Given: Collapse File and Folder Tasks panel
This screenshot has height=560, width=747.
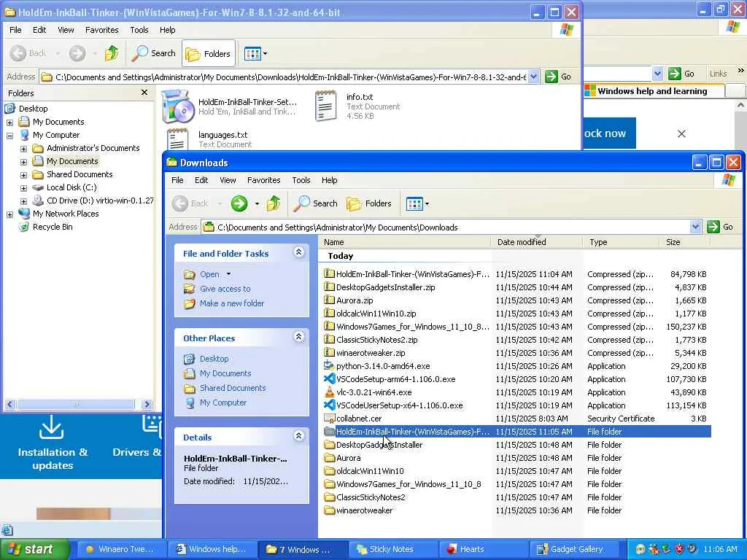Looking at the screenshot, I should coord(298,252).
